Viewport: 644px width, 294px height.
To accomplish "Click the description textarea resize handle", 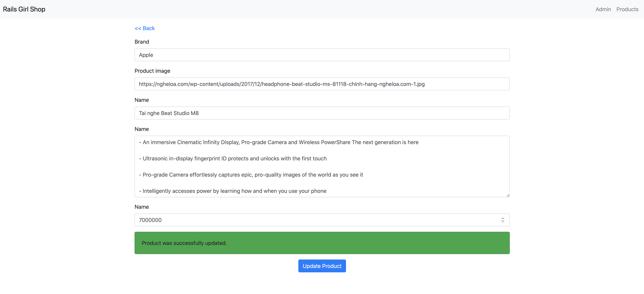I will point(508,195).
